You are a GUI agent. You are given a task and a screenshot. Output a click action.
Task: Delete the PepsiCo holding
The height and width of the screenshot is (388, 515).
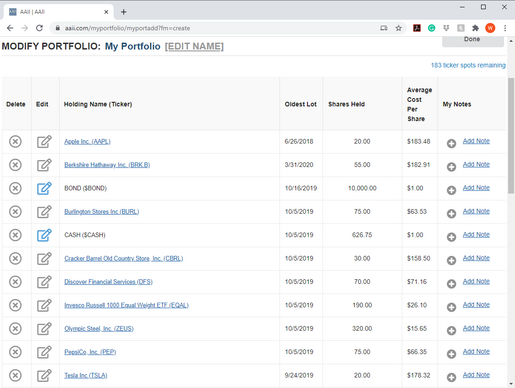pyautogui.click(x=15, y=352)
